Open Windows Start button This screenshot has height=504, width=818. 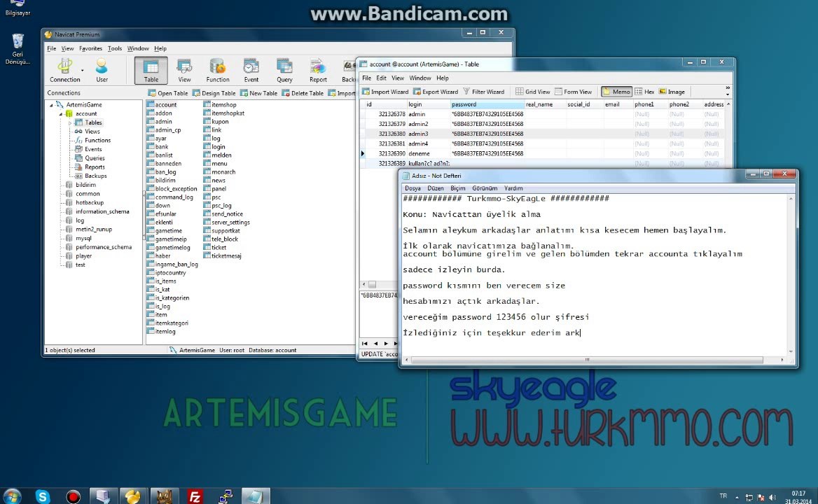[11, 496]
